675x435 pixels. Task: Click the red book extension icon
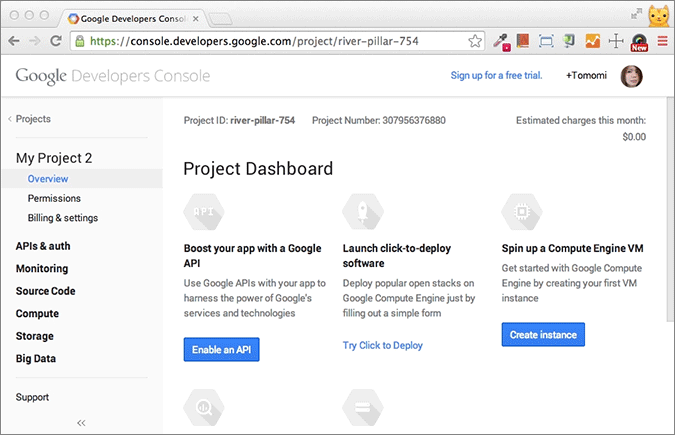[523, 42]
